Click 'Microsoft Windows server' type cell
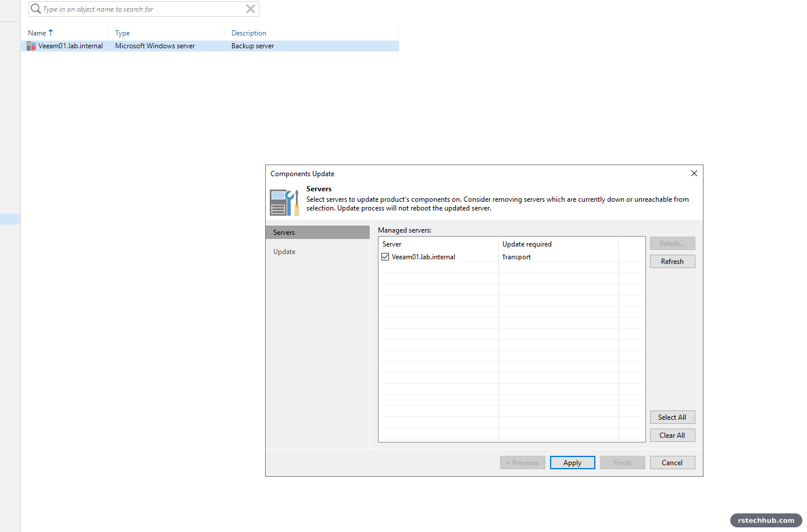The image size is (807, 532). point(155,46)
